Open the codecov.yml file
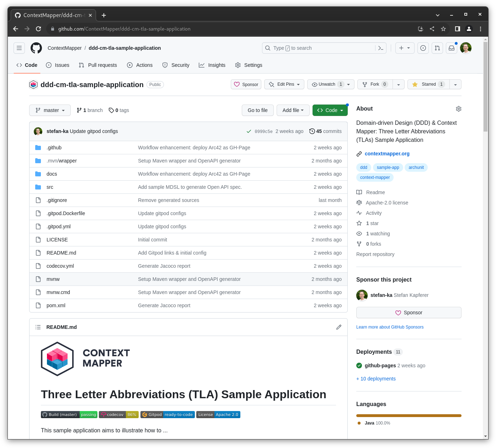496x448 pixels. click(60, 266)
